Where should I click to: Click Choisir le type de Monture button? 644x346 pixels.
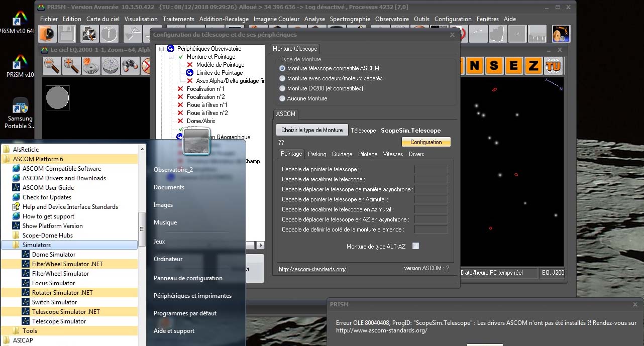pyautogui.click(x=311, y=130)
